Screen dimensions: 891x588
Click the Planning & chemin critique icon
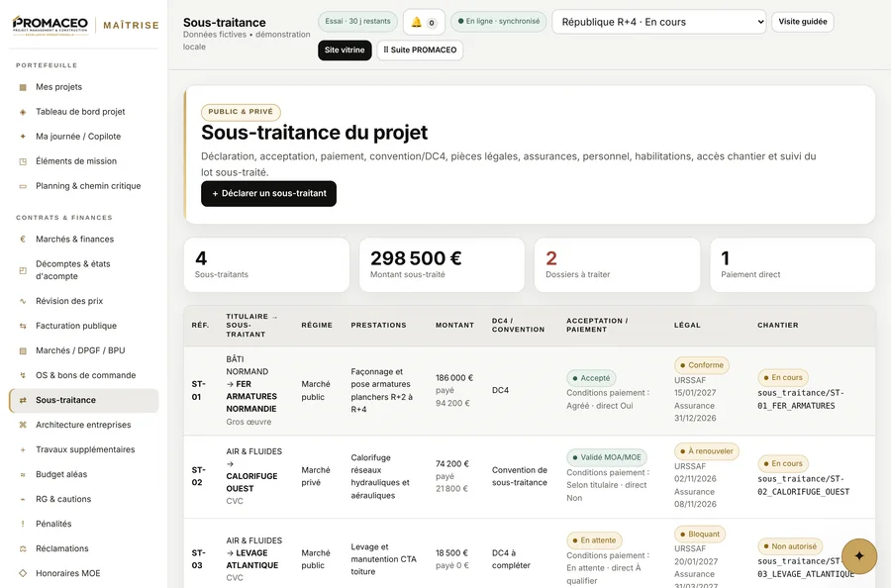(23, 186)
